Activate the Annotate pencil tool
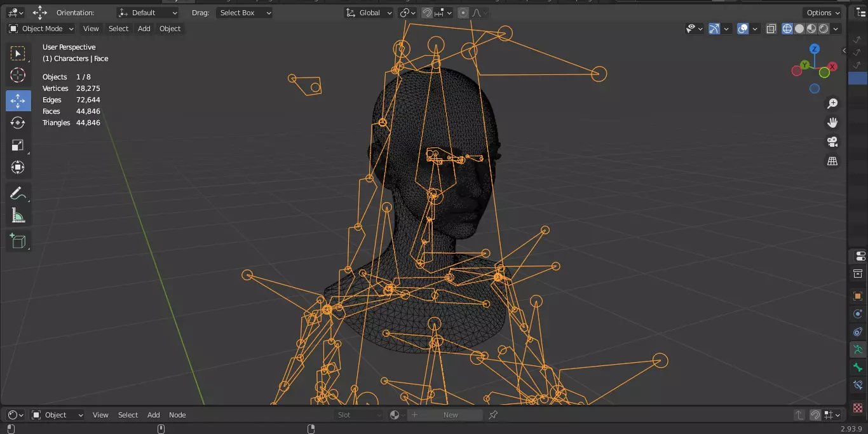Image resolution: width=868 pixels, height=434 pixels. click(18, 194)
